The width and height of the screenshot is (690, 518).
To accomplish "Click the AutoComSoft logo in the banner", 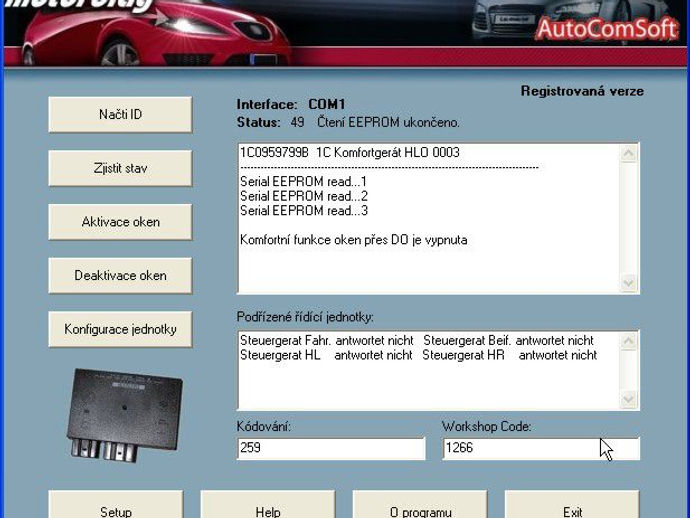I will click(606, 29).
